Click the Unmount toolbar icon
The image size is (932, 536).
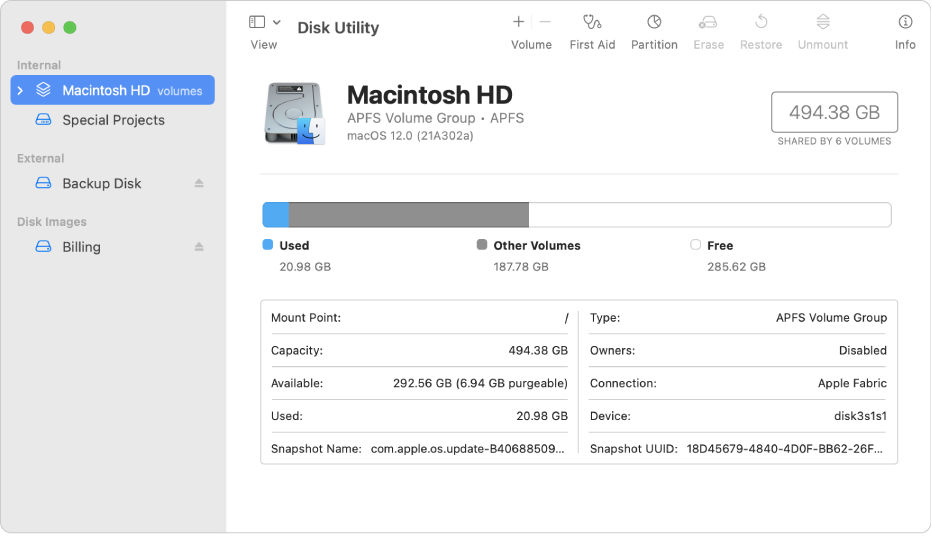(x=822, y=22)
